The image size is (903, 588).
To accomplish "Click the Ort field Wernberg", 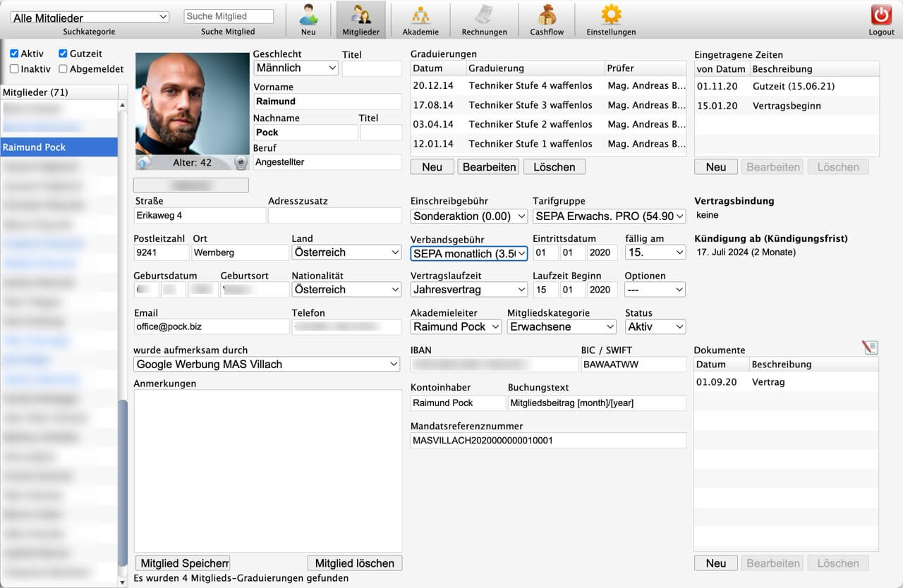I will 240,252.
